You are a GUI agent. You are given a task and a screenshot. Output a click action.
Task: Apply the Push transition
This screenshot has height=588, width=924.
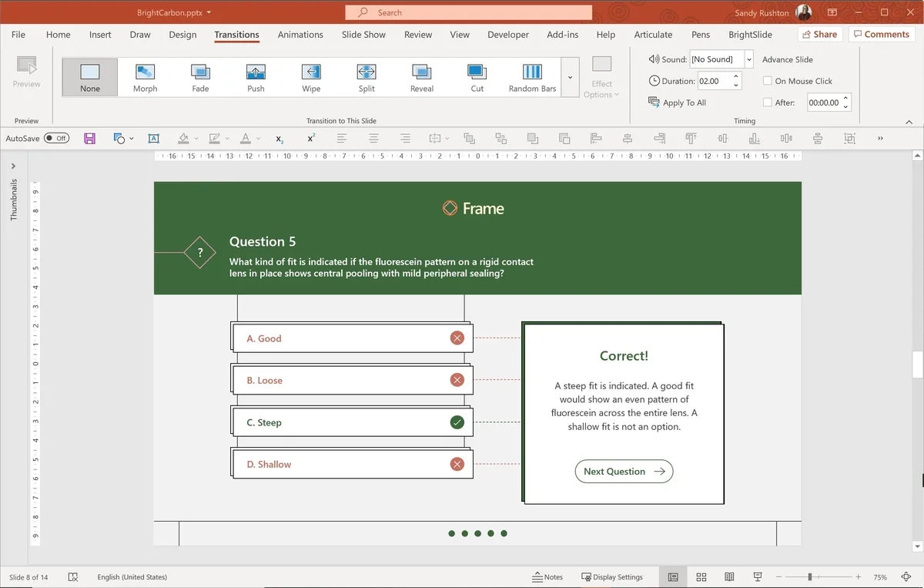(x=256, y=77)
